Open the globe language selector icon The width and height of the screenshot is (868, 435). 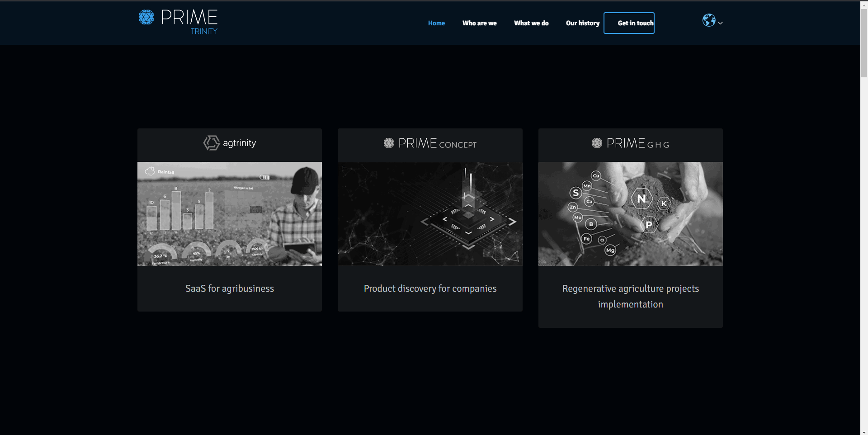[x=708, y=20]
